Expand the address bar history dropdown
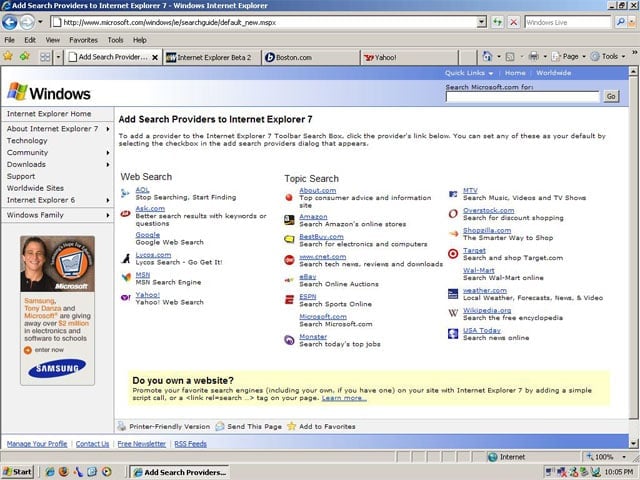 point(482,22)
